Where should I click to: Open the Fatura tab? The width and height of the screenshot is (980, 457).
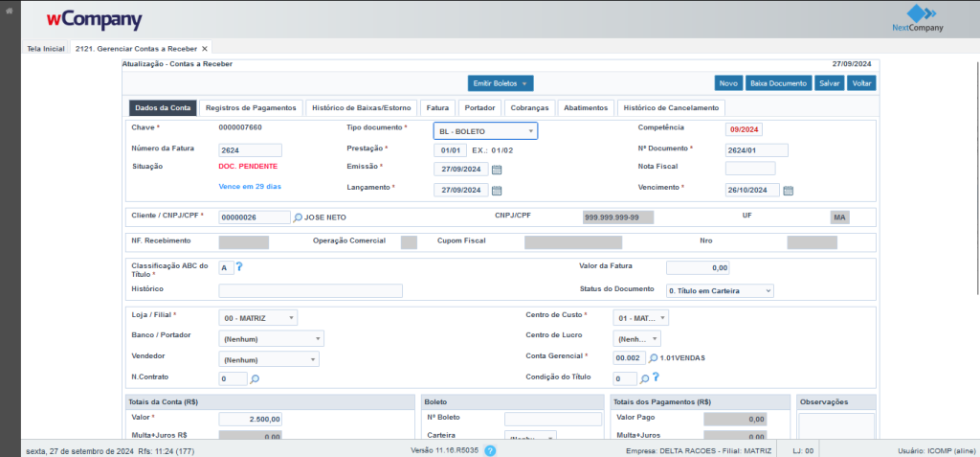coord(437,107)
